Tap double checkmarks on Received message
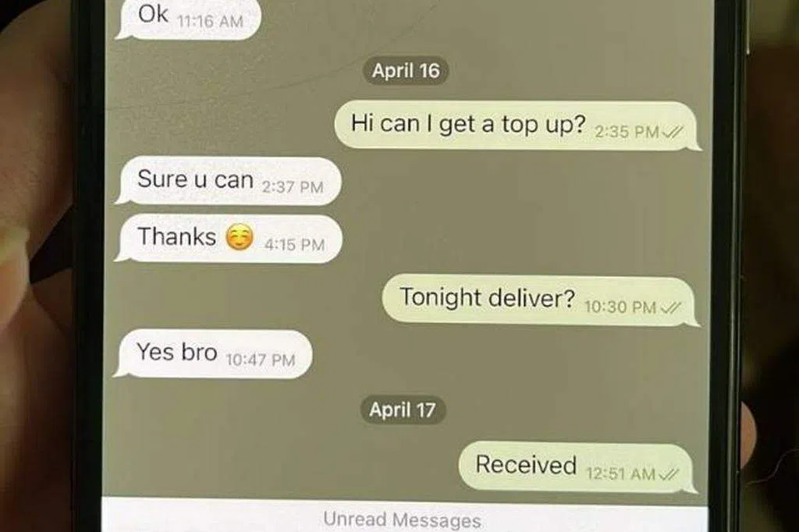 coord(669,474)
